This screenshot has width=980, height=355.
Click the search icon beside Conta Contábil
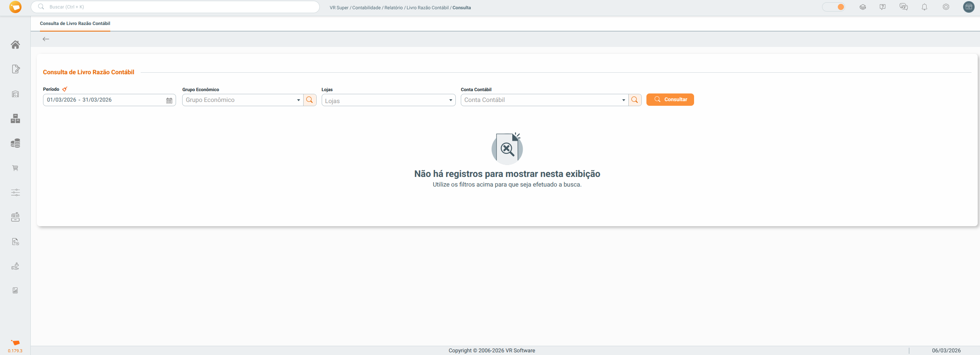pos(635,100)
